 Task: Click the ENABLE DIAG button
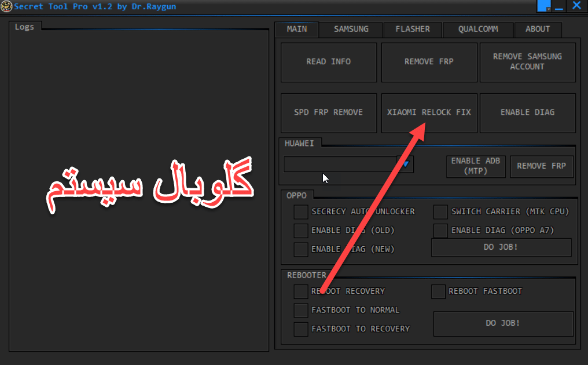point(528,112)
